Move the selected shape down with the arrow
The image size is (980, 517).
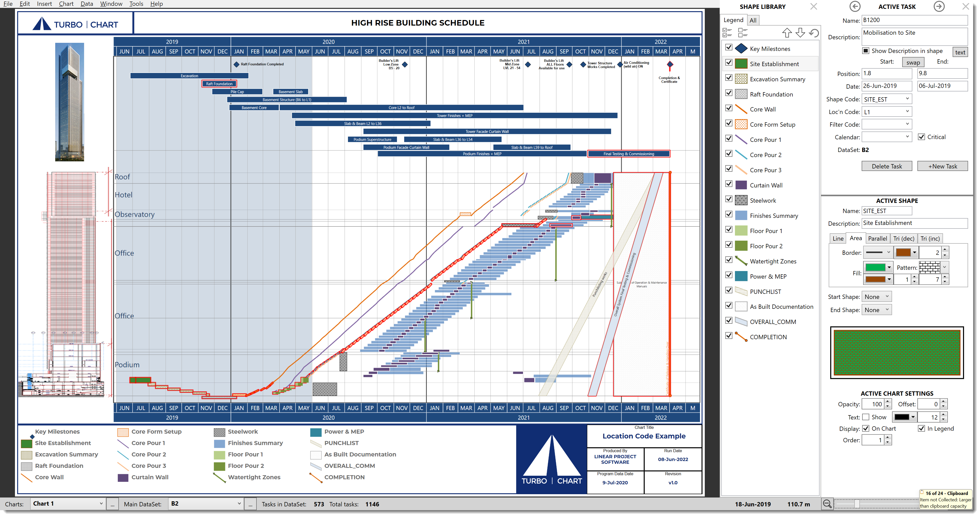tap(800, 33)
